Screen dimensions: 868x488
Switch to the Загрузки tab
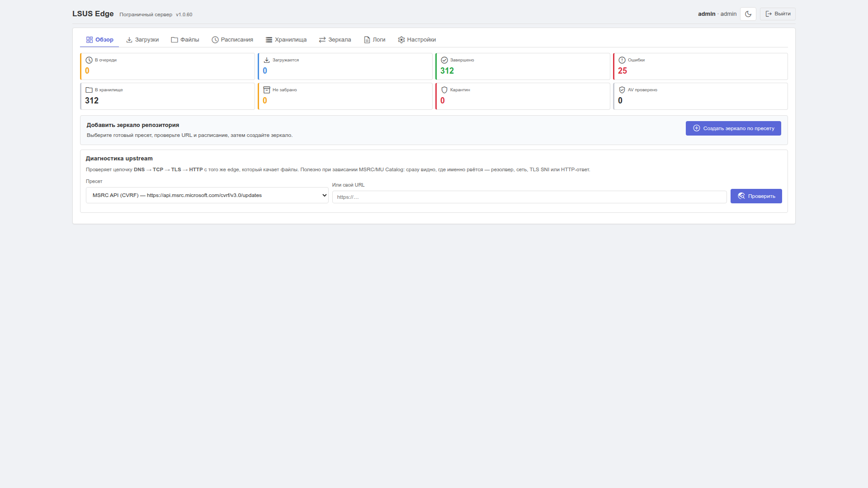tap(142, 40)
